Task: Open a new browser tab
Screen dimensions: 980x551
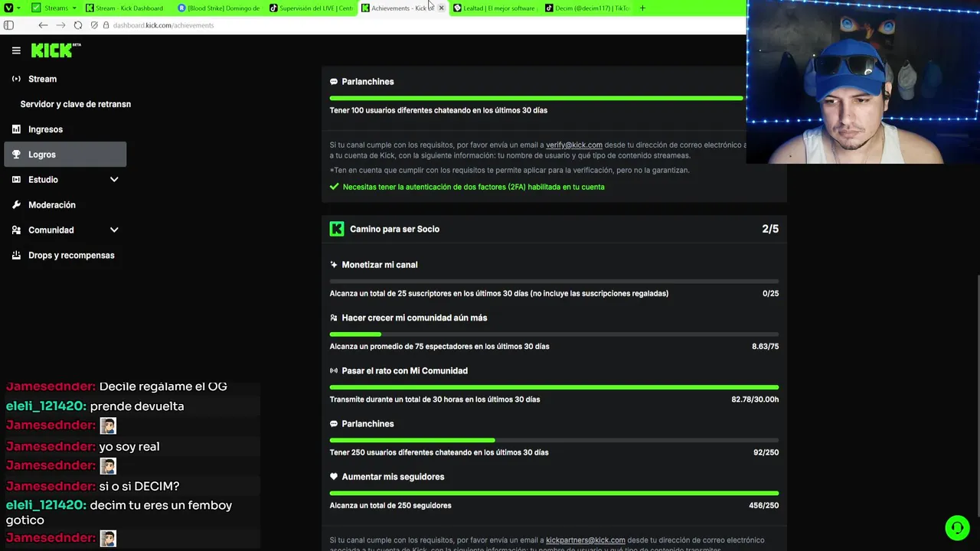Action: pos(642,8)
